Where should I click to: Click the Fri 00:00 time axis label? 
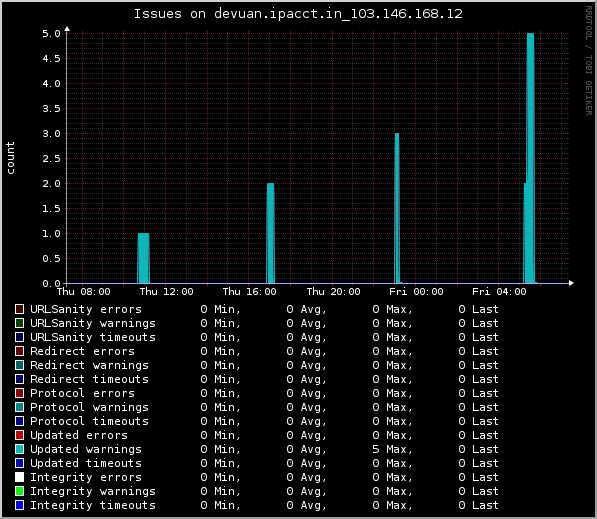click(x=416, y=292)
